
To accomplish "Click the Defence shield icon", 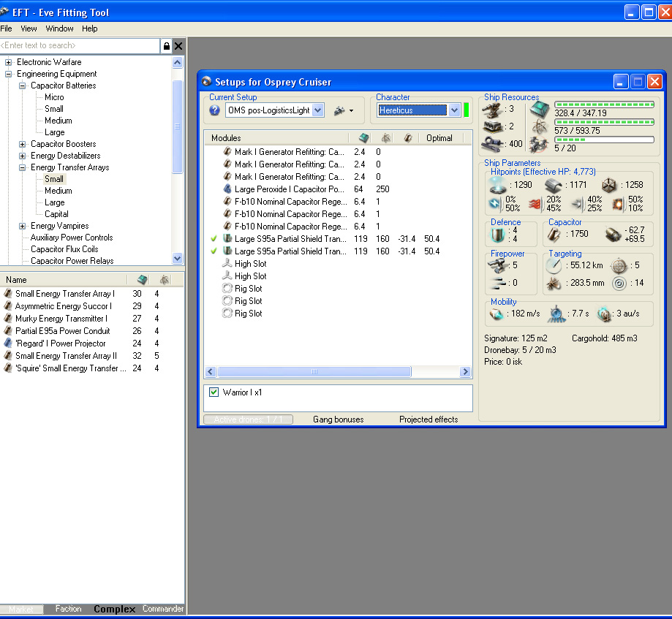I will click(498, 234).
